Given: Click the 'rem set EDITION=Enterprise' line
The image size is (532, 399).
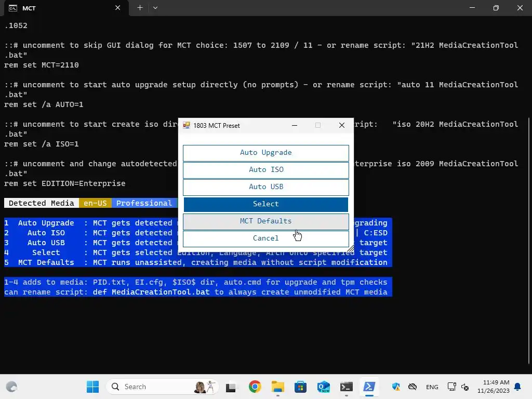Looking at the screenshot, I should pyautogui.click(x=65, y=183).
